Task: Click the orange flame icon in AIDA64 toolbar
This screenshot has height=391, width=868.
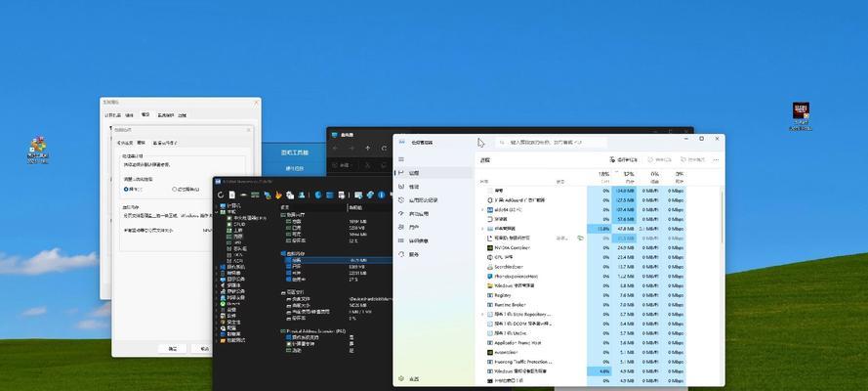Action: coord(278,195)
